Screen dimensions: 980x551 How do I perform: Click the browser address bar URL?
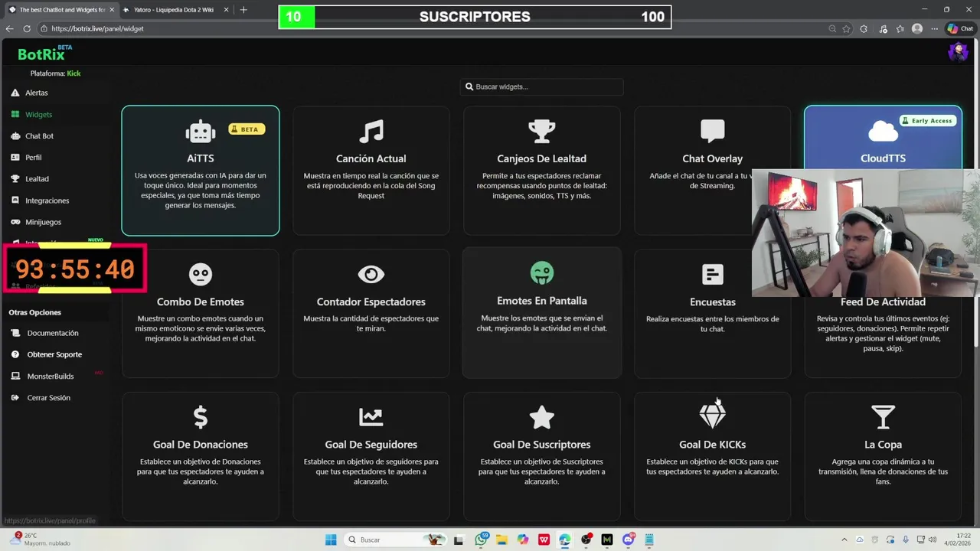(97, 28)
